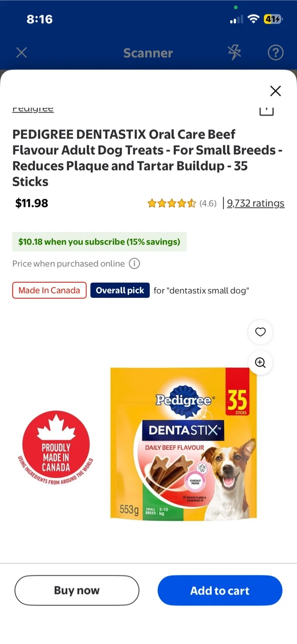The height and width of the screenshot is (644, 297).
Task: Tap the $10.18 subscribe savings banner
Action: click(x=99, y=242)
